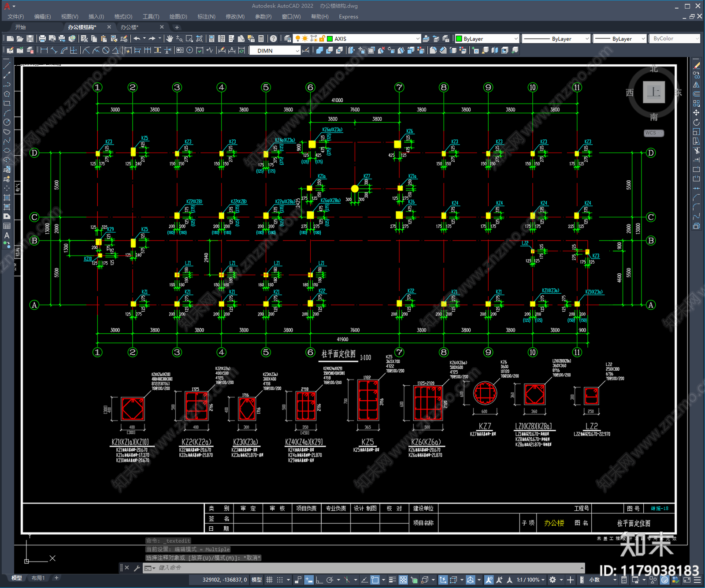This screenshot has width=705, height=588.
Task: Toggle snap mode in status bar
Action: click(279, 580)
